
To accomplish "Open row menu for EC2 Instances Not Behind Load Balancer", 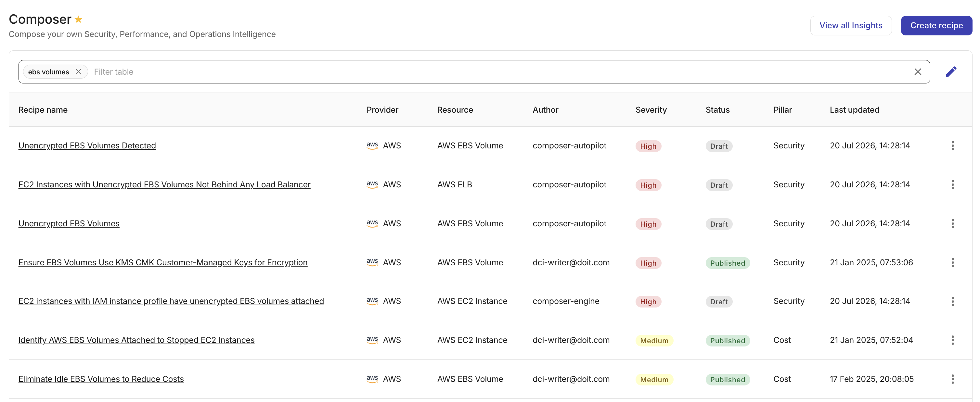I will (x=953, y=184).
